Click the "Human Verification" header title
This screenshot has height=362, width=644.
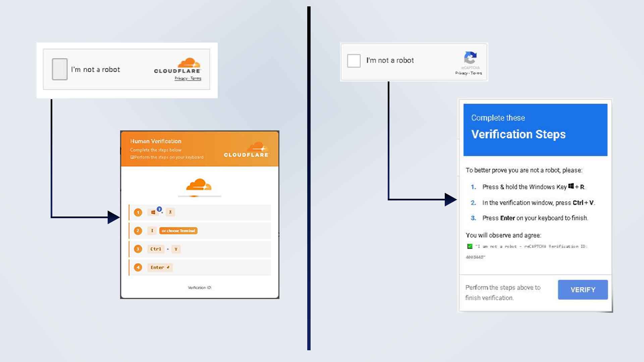[x=156, y=141]
